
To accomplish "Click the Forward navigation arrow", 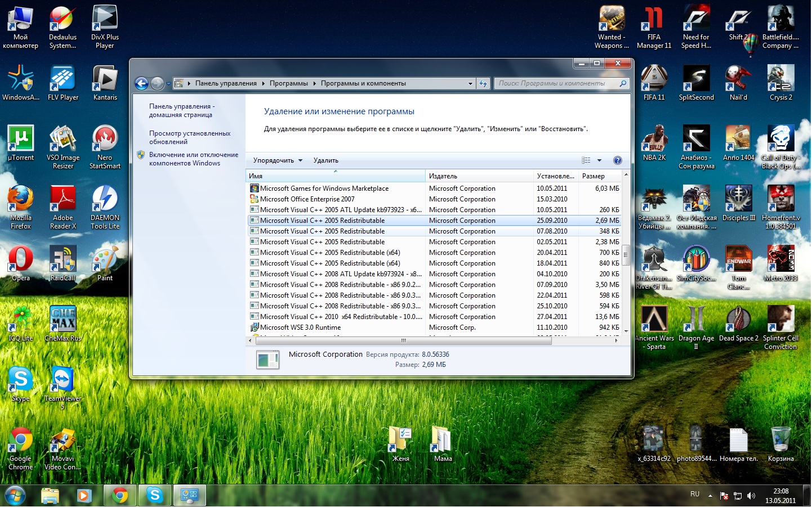I will click(x=158, y=84).
